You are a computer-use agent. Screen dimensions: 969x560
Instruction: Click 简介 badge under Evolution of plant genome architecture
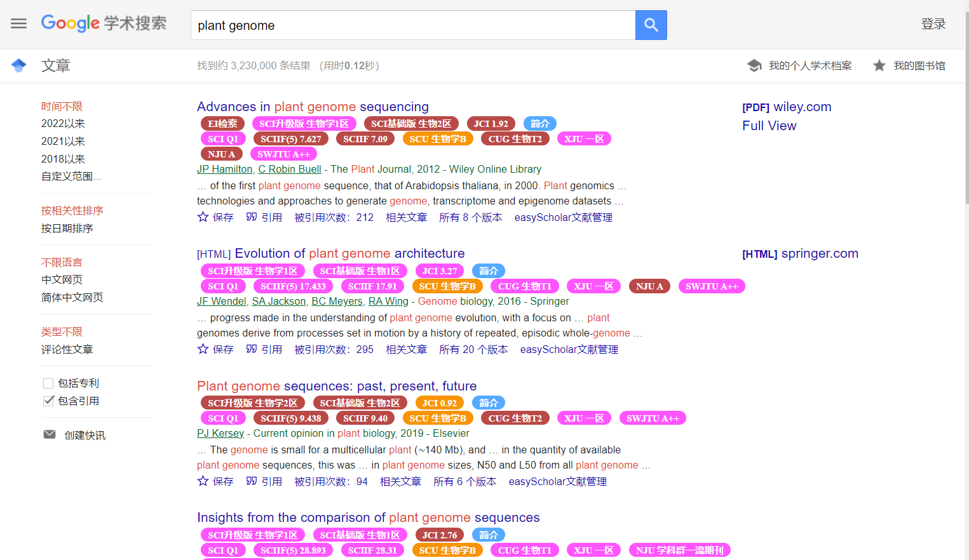click(x=489, y=270)
